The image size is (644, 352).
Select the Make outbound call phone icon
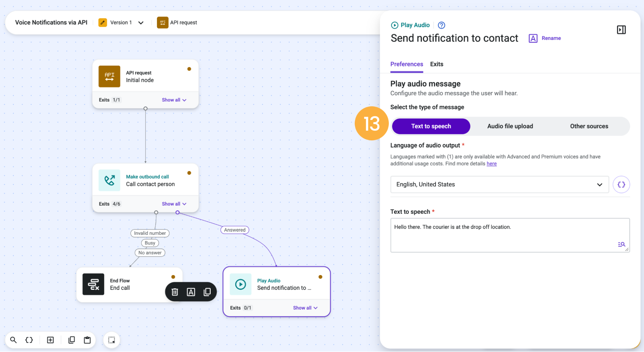pos(109,180)
